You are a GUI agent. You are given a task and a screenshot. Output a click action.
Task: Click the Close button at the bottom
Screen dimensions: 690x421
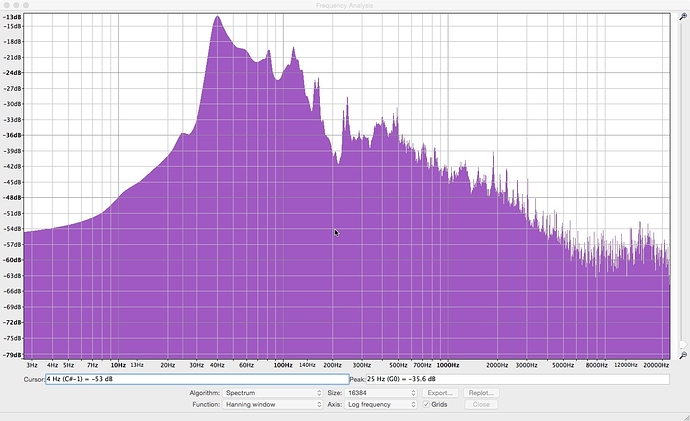[481, 404]
